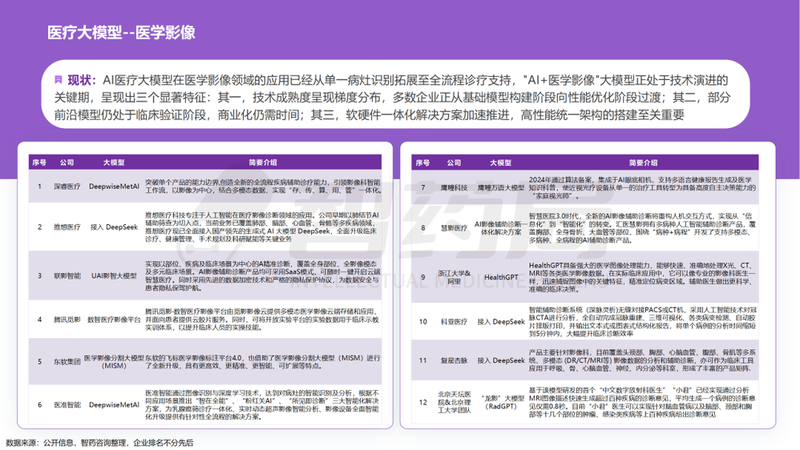Click row number 6 beside 医准智能
Viewport: 800px width, 450px height.
[39, 405]
